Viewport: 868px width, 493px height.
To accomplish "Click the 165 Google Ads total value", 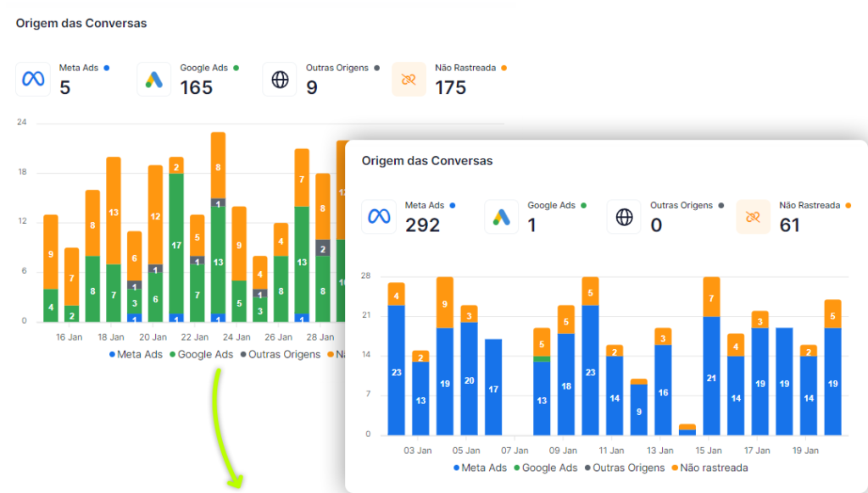I will 196,88.
